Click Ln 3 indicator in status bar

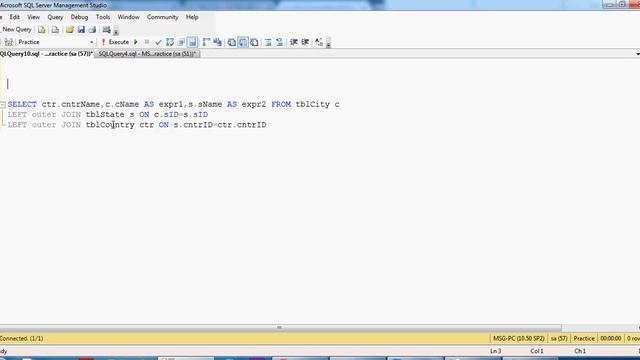pos(496,351)
